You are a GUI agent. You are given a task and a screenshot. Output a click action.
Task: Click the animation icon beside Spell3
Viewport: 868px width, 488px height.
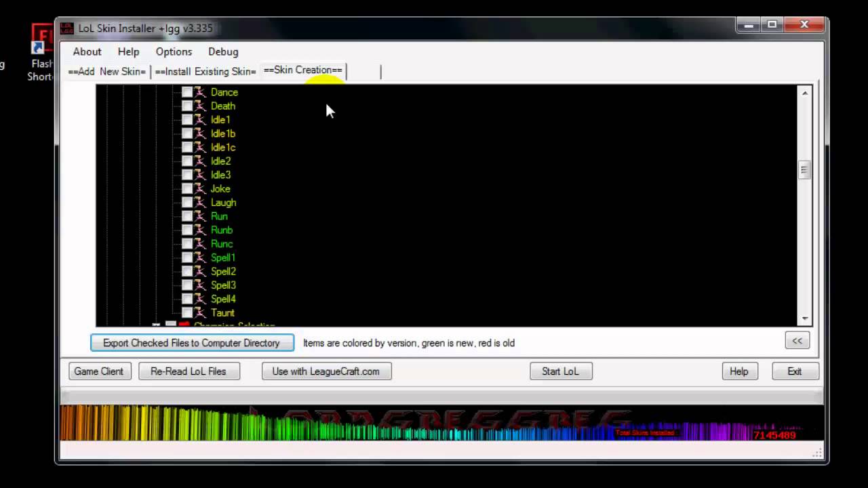click(x=200, y=285)
